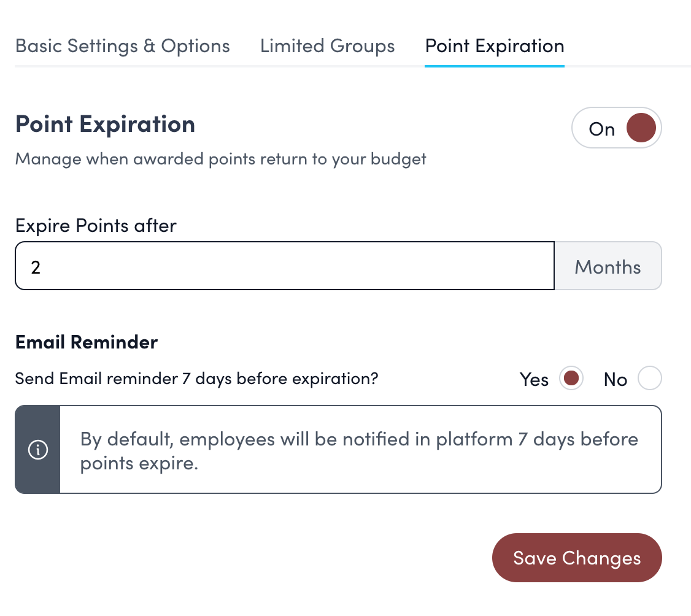Save the point expiration settings
Viewport: 691px width, 616px height.
[x=576, y=558]
